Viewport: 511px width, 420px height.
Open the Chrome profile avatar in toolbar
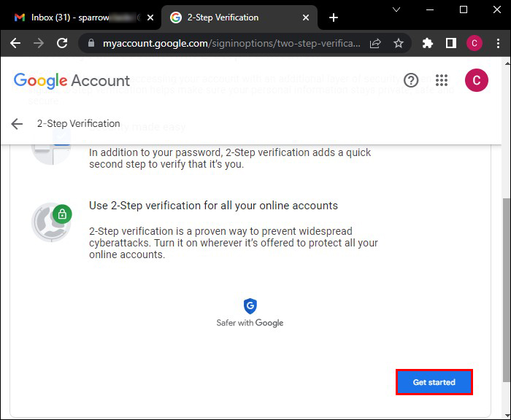474,43
